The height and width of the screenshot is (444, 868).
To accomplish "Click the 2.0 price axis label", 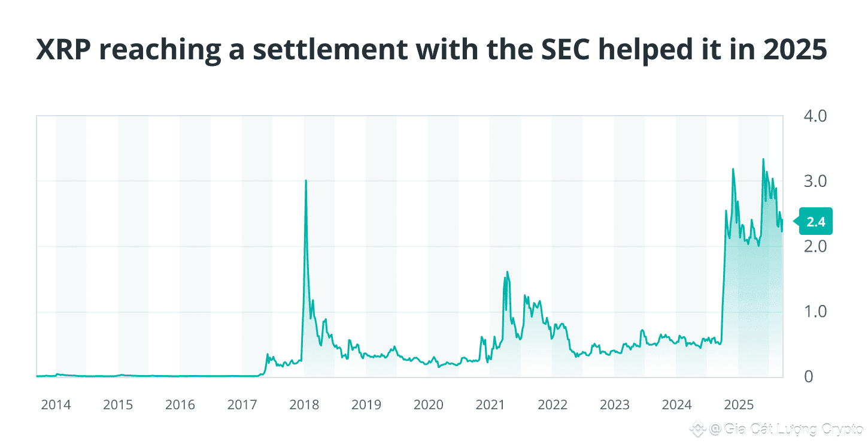I will (813, 246).
